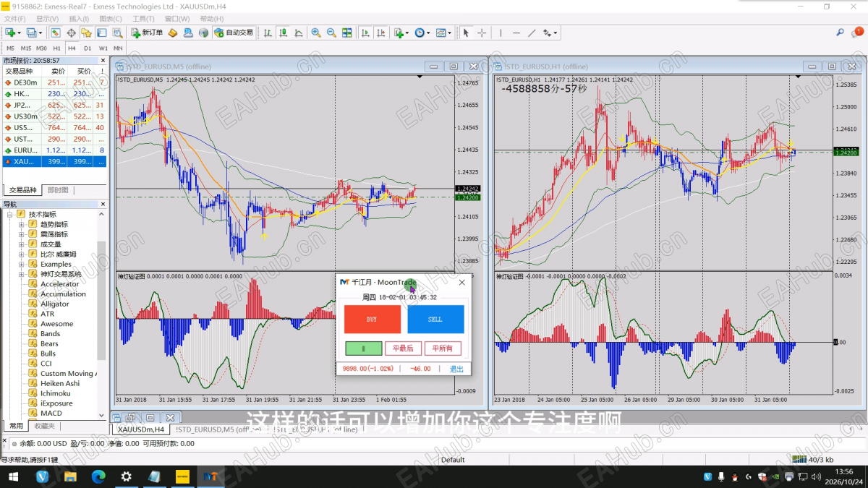Select the XAU symbol row in Market Watch
This screenshot has height=488, width=868.
tap(54, 161)
